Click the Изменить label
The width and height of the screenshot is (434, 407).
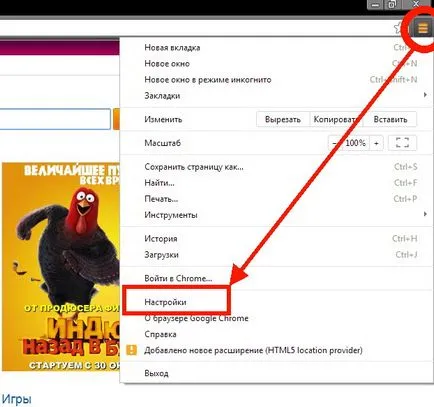pos(163,119)
